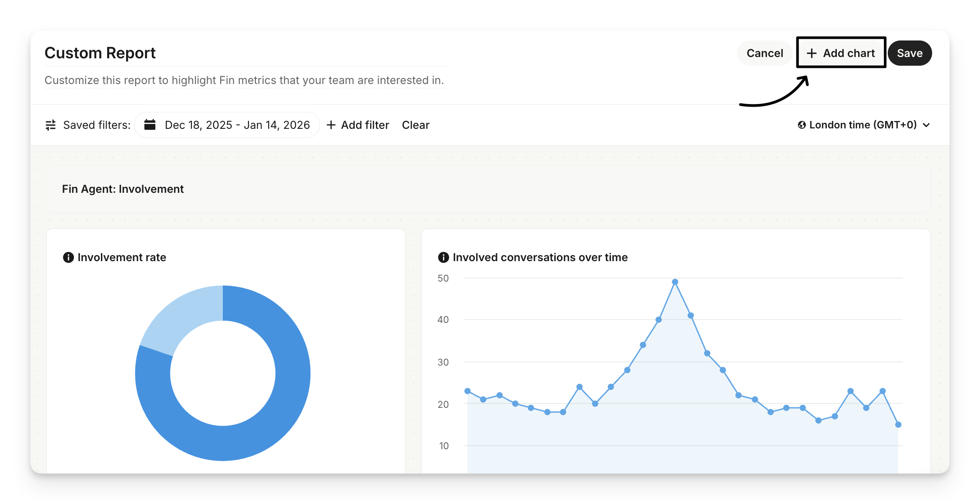Click the saved filters sliders icon

50,125
